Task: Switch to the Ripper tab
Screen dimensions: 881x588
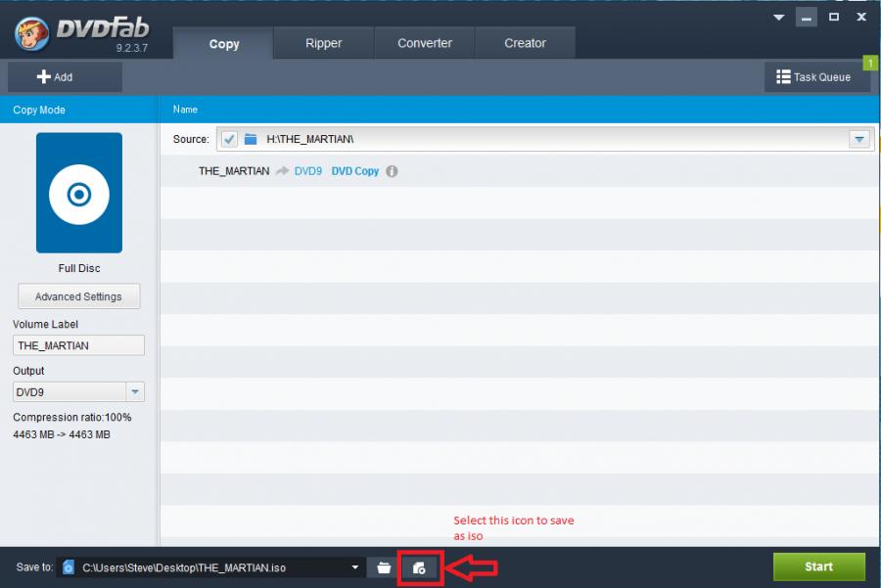Action: point(323,43)
